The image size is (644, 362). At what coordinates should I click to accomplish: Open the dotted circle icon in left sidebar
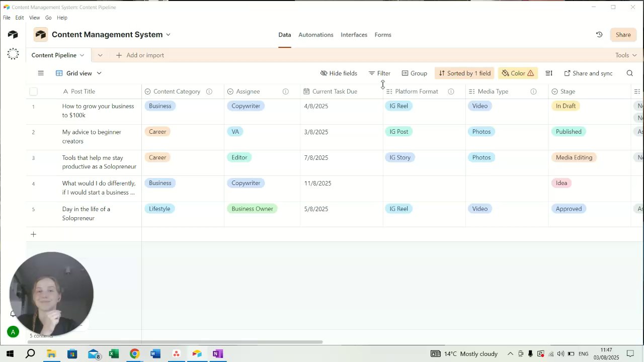coord(13,54)
